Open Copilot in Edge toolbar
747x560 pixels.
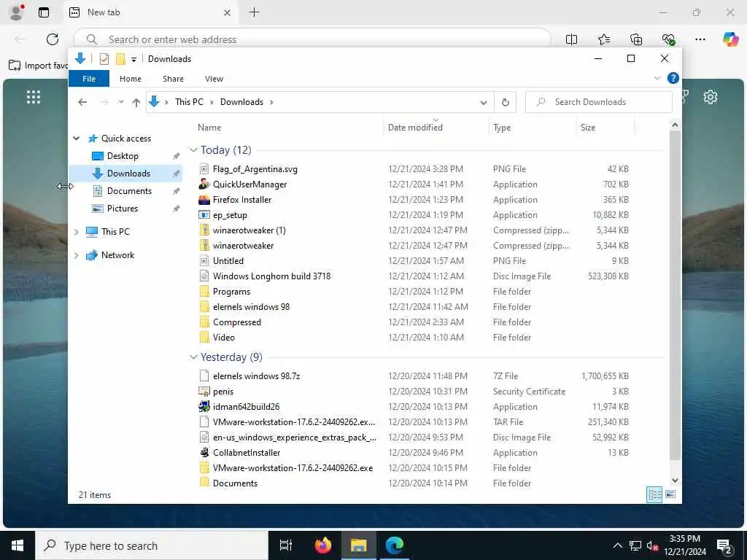(x=730, y=39)
